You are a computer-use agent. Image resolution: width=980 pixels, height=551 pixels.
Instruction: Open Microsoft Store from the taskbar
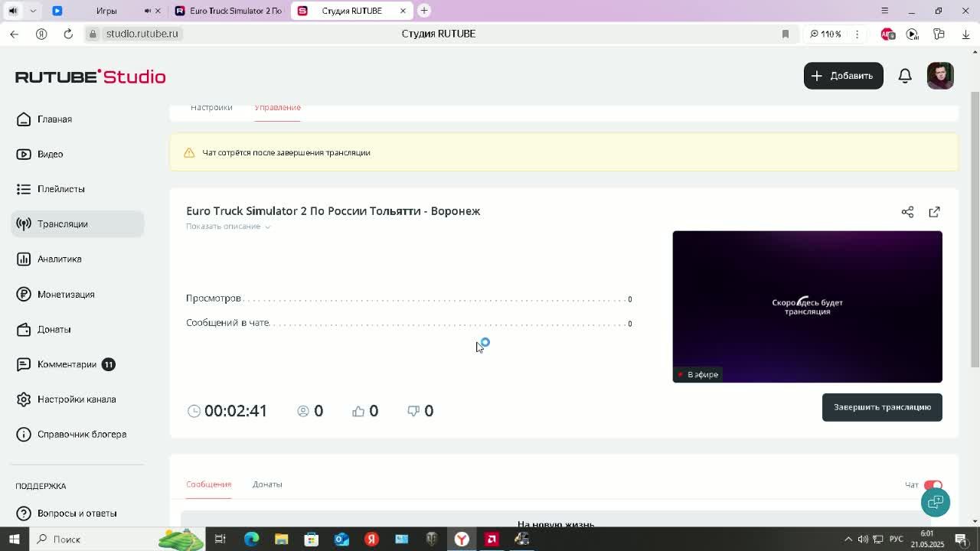[312, 539]
